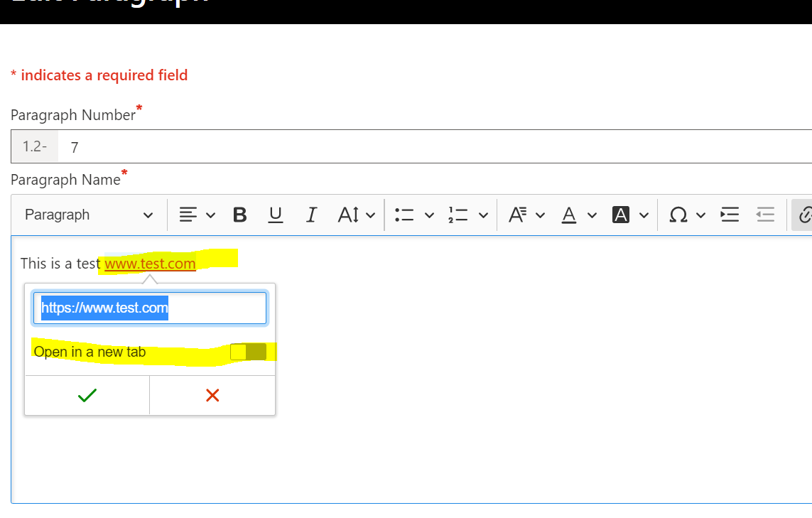The height and width of the screenshot is (518, 812).
Task: Expand the font color picker arrow
Action: 592,215
